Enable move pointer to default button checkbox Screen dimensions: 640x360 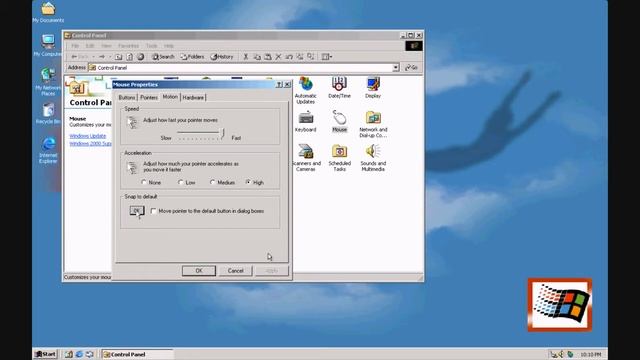153,211
